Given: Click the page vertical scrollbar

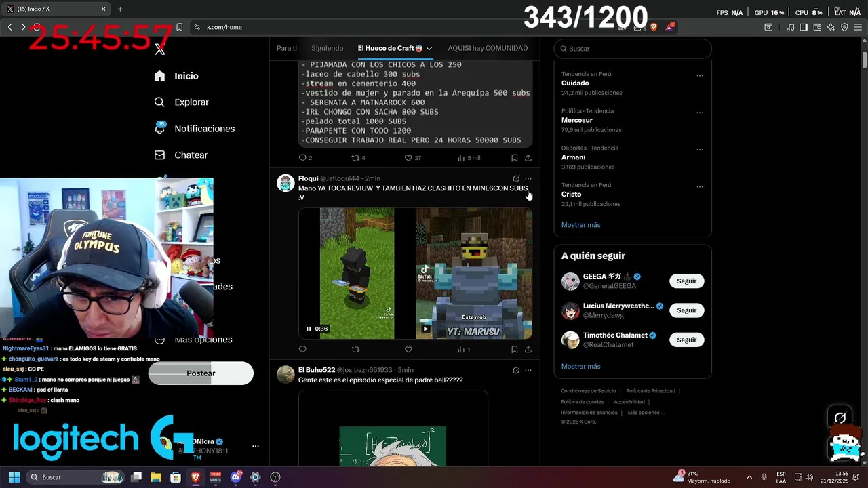Looking at the screenshot, I should pos(865,60).
